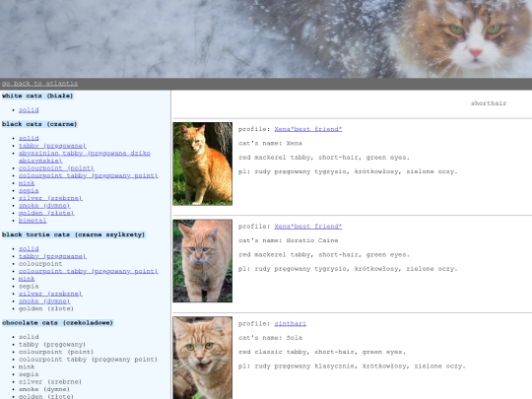Open 'solid' under black cats
532x399 pixels.
(x=29, y=138)
